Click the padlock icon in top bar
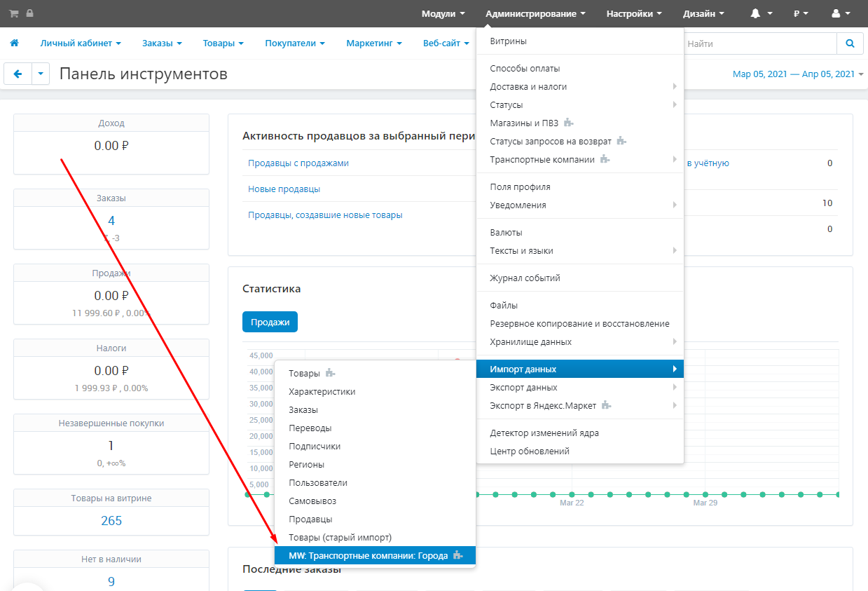 click(29, 13)
